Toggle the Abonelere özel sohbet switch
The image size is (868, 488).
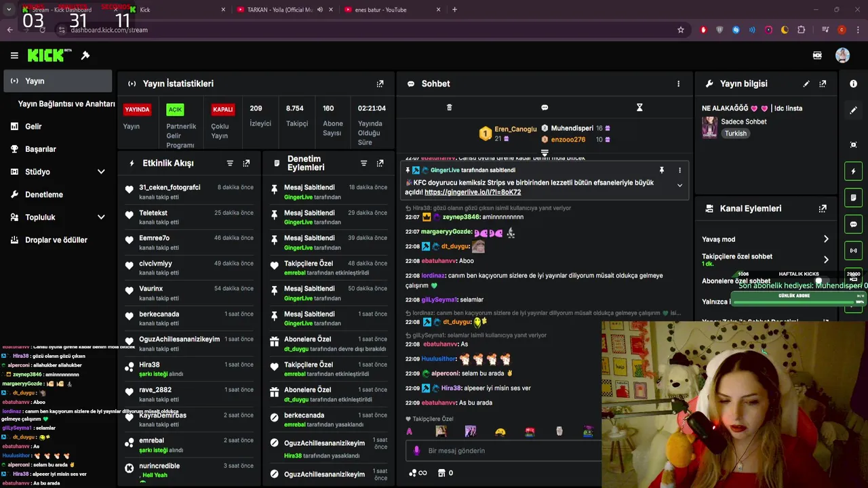point(823,281)
